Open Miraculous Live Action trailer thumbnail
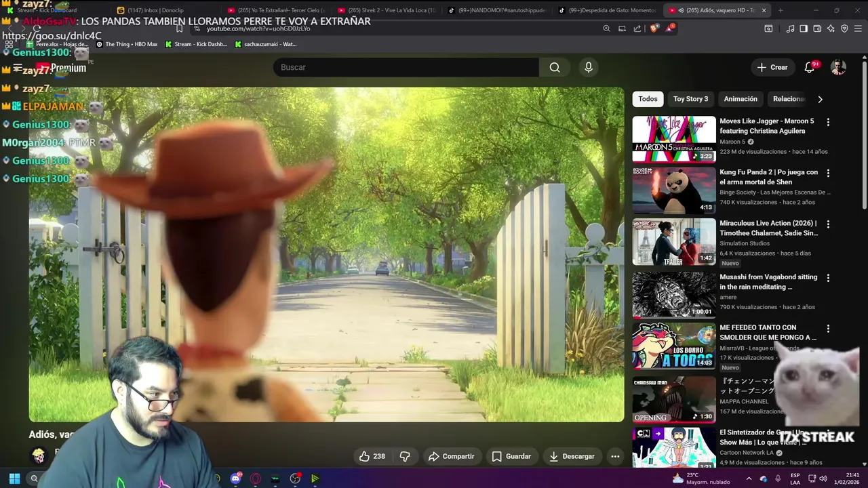Viewport: 868px width, 488px height. pyautogui.click(x=674, y=241)
